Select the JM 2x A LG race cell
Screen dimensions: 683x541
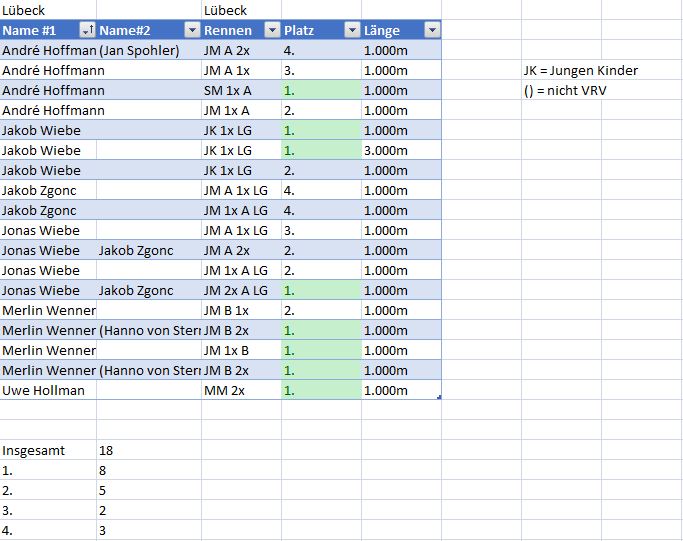tap(240, 290)
